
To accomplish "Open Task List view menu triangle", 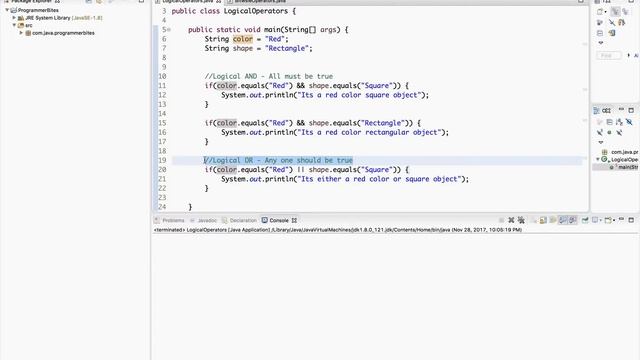I will click(601, 42).
